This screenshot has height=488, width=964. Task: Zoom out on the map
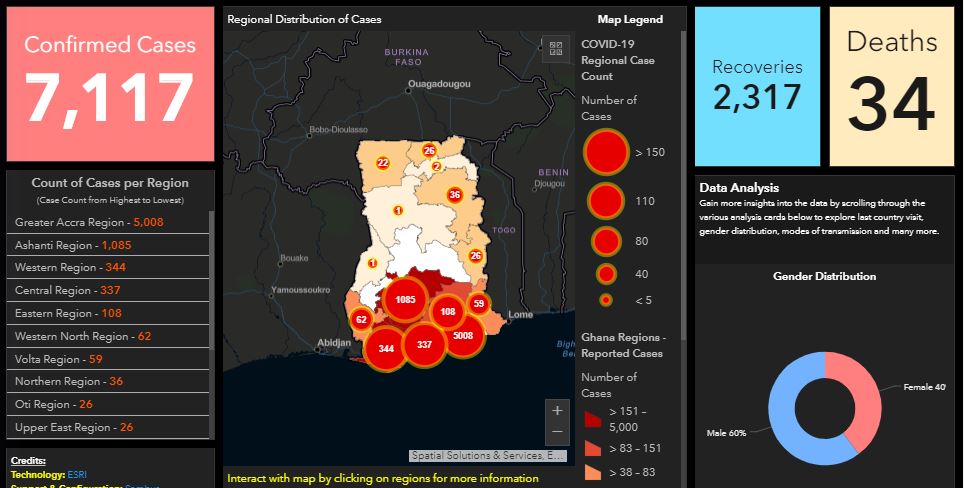click(557, 432)
